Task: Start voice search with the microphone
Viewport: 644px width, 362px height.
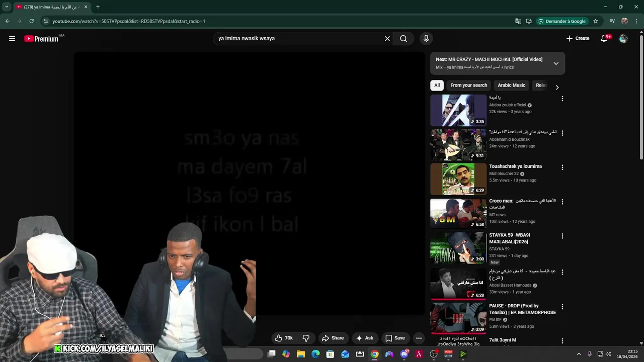Action: pos(426,38)
